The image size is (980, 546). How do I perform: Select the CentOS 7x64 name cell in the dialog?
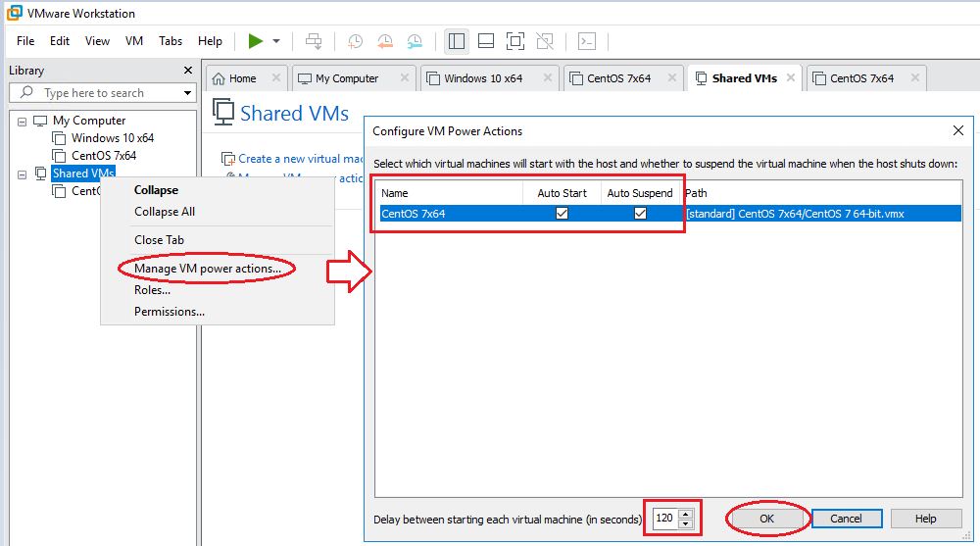click(414, 214)
